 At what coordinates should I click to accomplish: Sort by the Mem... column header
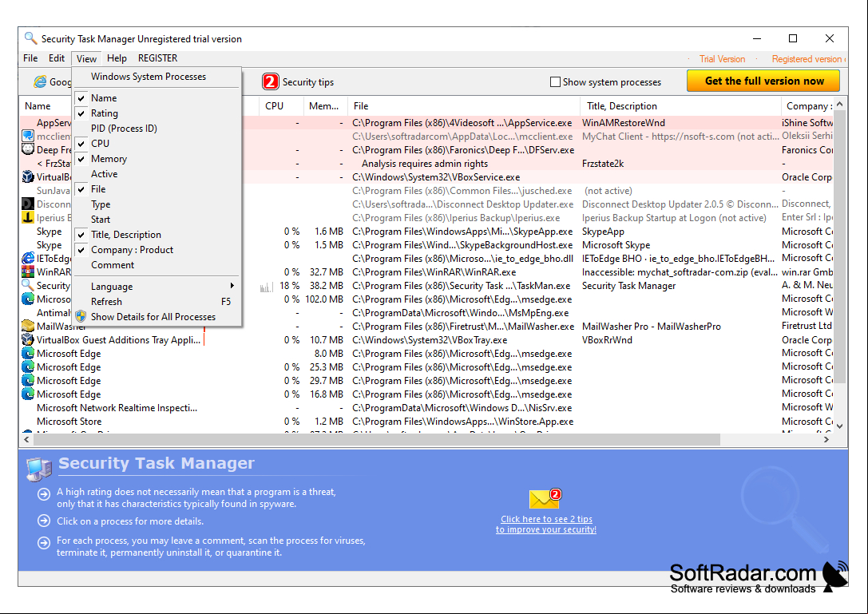(x=326, y=105)
